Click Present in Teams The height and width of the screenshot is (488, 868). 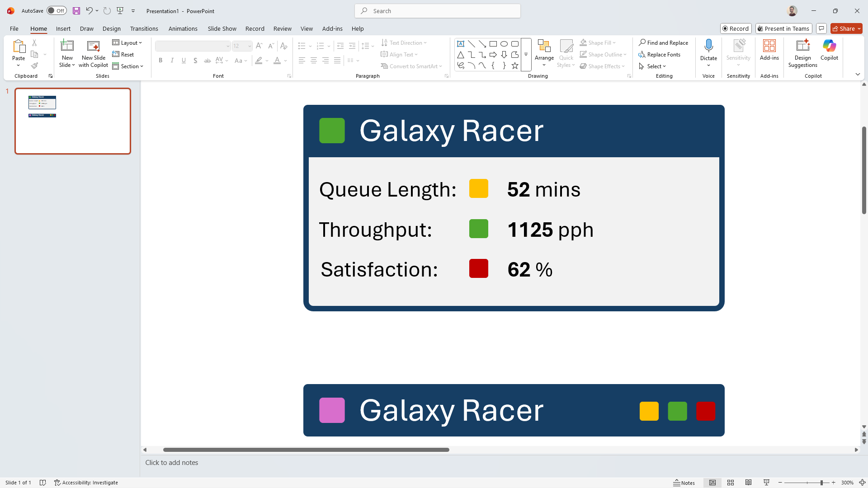click(783, 28)
